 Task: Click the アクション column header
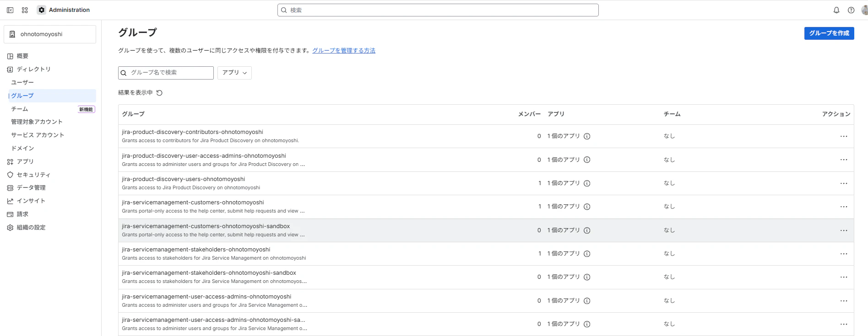[x=836, y=114]
